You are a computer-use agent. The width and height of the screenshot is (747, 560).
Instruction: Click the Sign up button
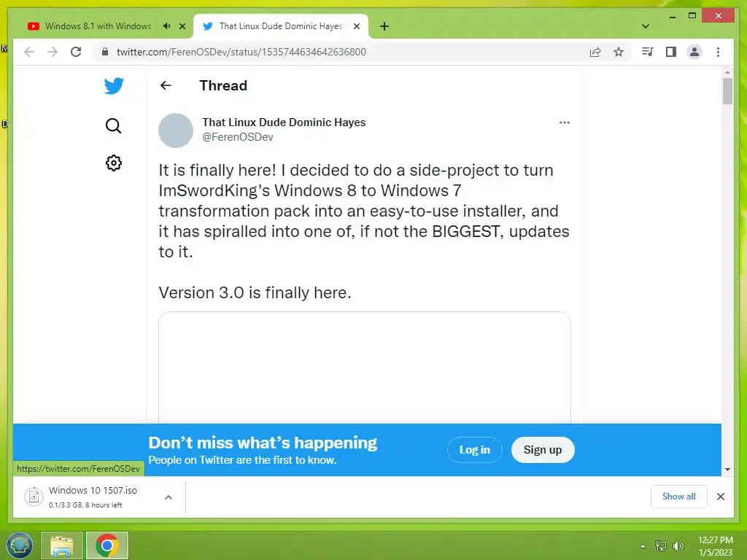543,449
